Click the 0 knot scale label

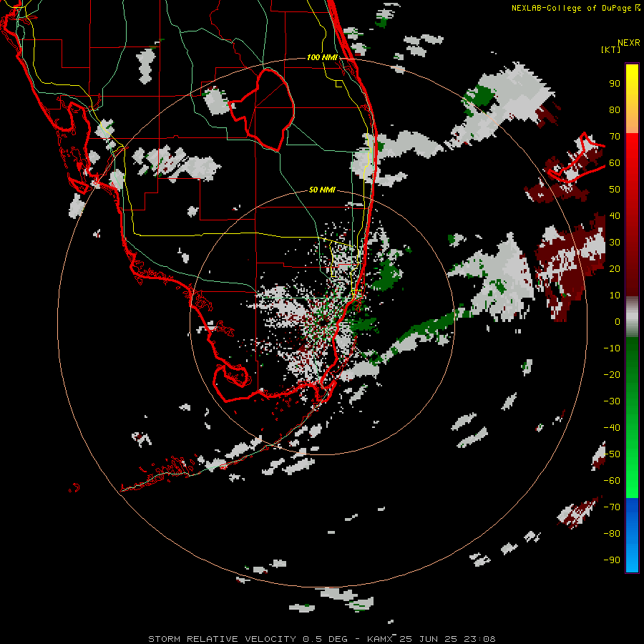pyautogui.click(x=618, y=321)
